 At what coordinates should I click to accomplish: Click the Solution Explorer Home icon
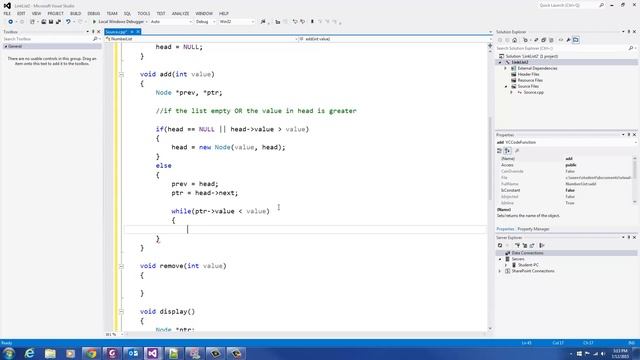[515, 40]
